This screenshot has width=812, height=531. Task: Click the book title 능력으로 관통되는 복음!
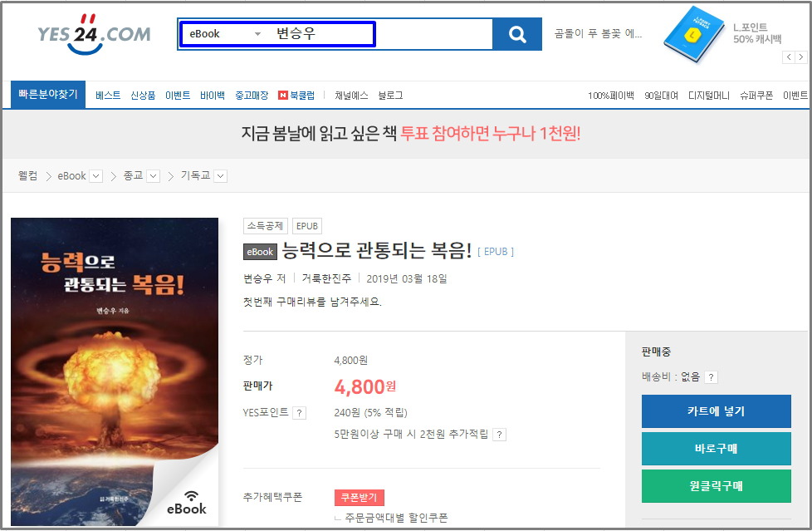[x=377, y=251]
